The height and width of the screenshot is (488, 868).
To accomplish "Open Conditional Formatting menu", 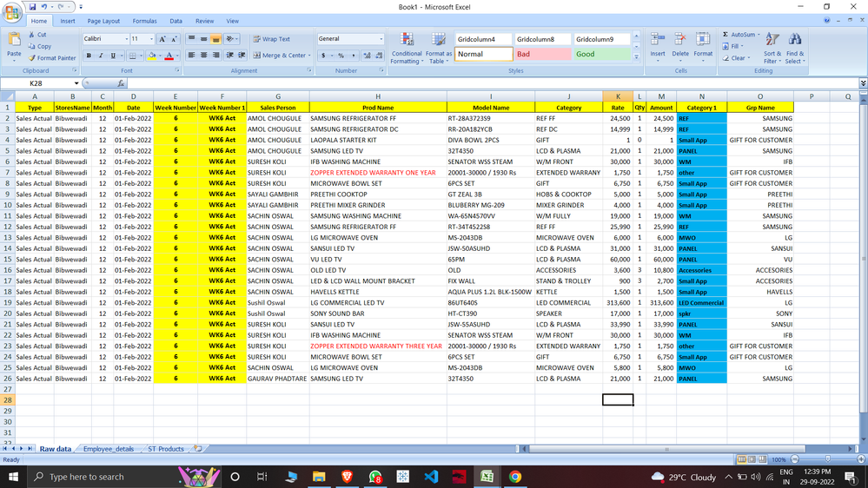I will point(407,48).
